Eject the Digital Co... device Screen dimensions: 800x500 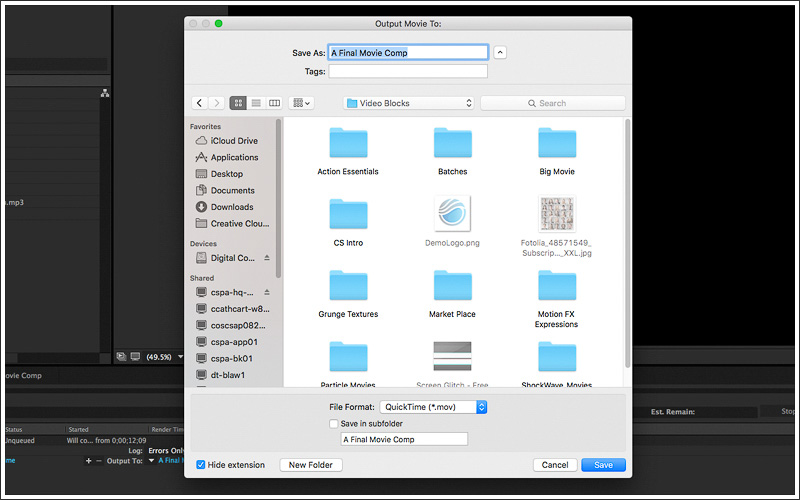[x=267, y=258]
